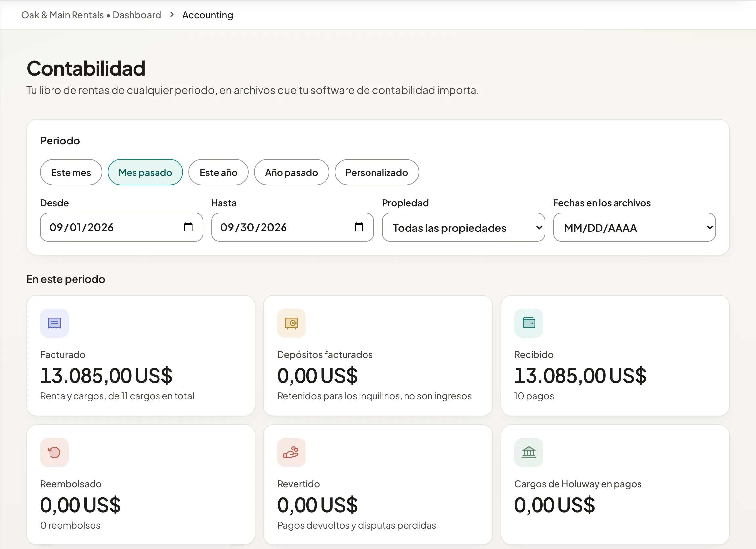Click the Depósitos facturados safe icon
This screenshot has height=549, width=756.
tap(291, 323)
